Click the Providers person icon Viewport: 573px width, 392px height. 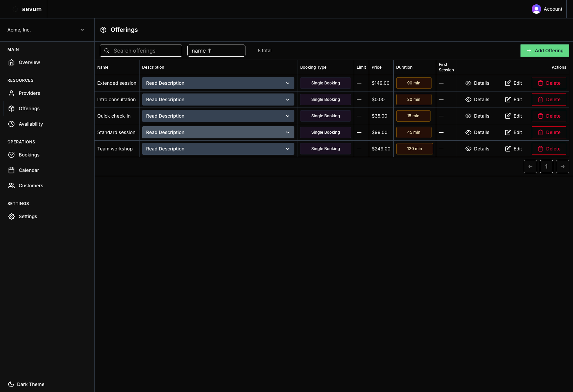(11, 93)
